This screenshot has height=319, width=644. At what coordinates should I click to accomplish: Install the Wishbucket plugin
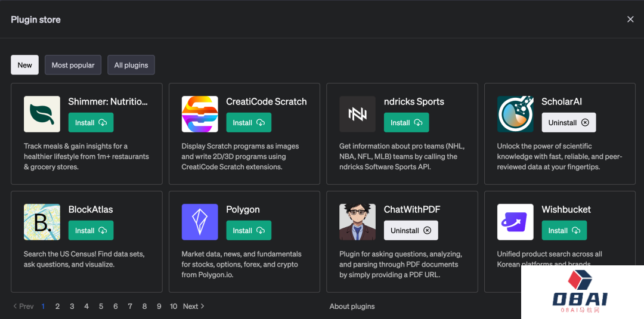pos(564,231)
